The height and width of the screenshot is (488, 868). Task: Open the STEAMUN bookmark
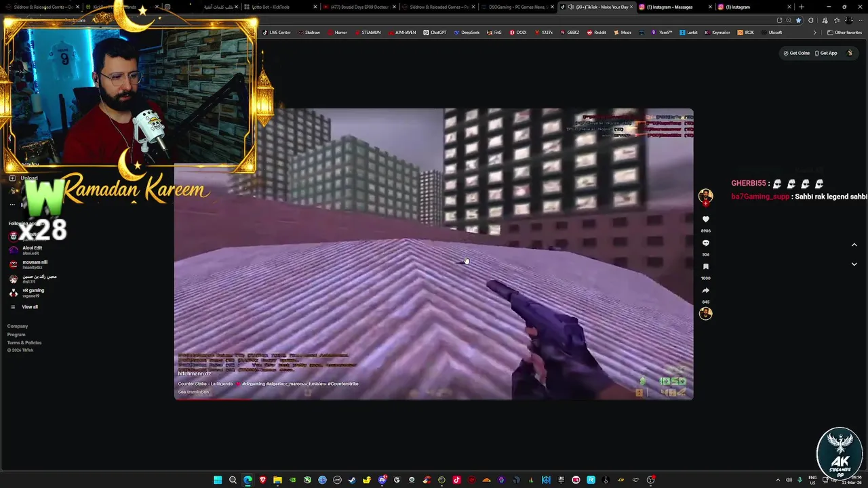tap(368, 33)
